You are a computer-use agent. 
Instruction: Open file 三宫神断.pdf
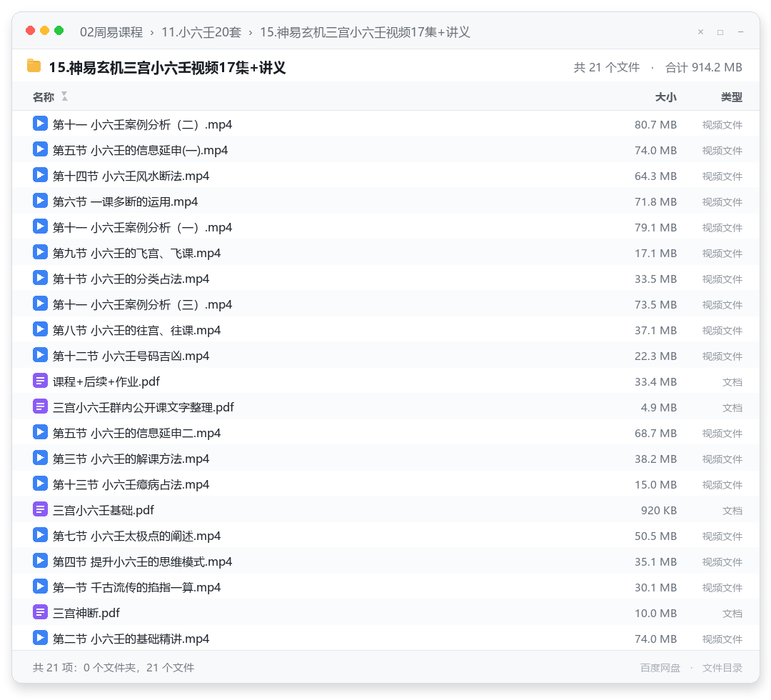pos(86,613)
